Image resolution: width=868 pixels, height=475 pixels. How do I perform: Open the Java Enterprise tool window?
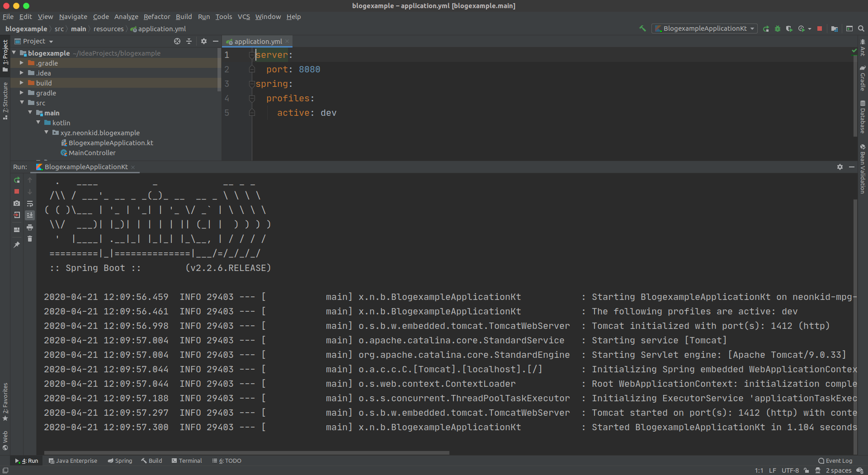pos(73,461)
